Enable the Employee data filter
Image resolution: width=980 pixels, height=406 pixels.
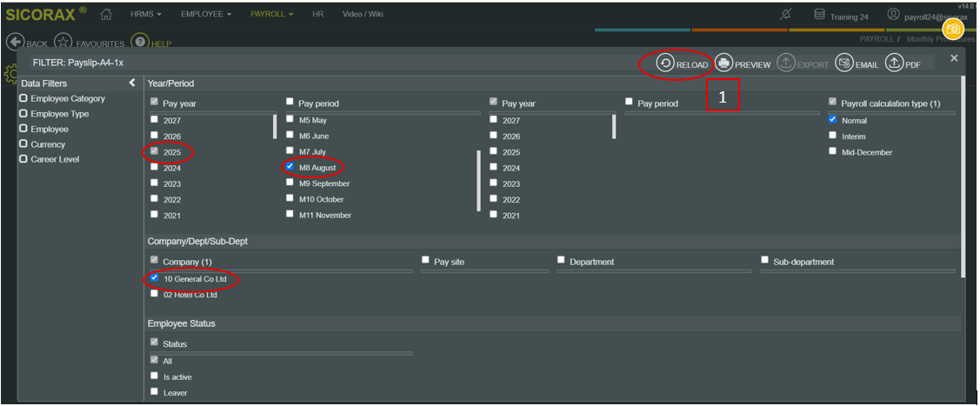coord(23,129)
